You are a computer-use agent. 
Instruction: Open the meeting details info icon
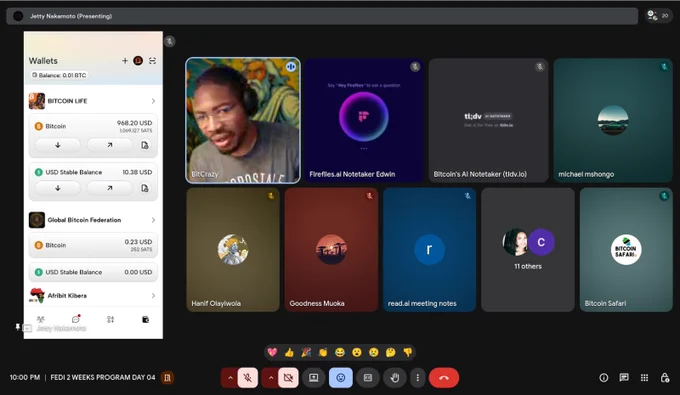point(604,378)
